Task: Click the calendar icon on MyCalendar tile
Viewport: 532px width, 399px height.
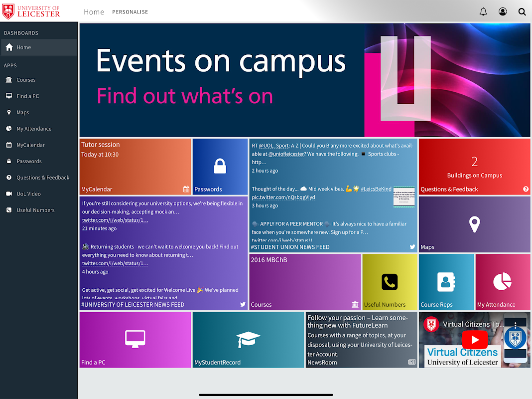Action: point(186,189)
